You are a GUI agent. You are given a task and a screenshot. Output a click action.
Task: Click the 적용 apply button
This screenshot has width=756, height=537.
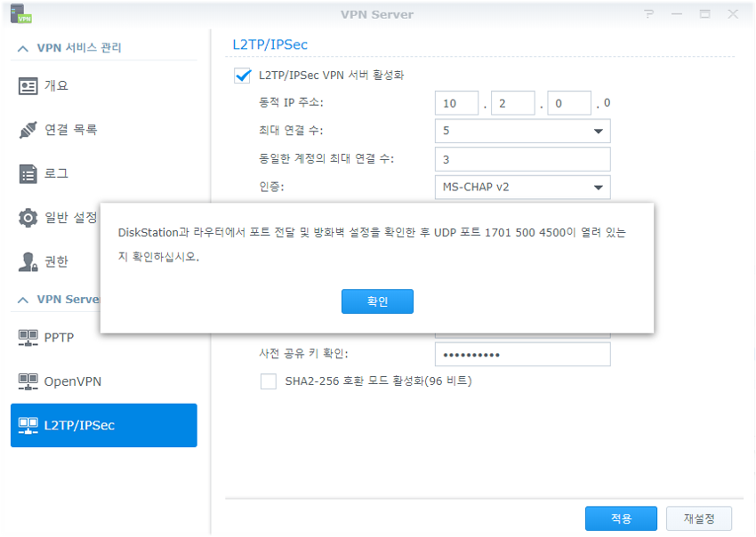[x=621, y=518]
